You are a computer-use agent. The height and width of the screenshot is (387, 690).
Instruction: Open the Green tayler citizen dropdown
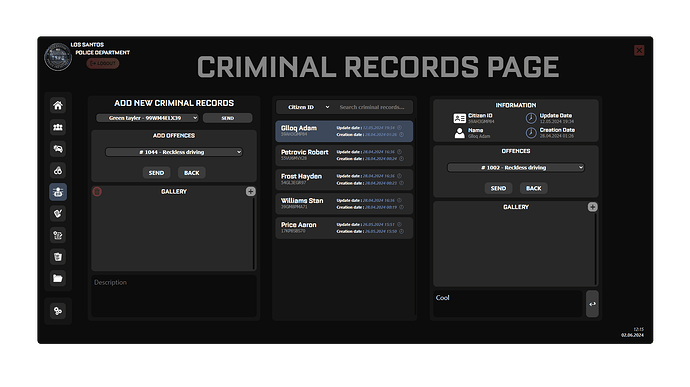coord(147,118)
